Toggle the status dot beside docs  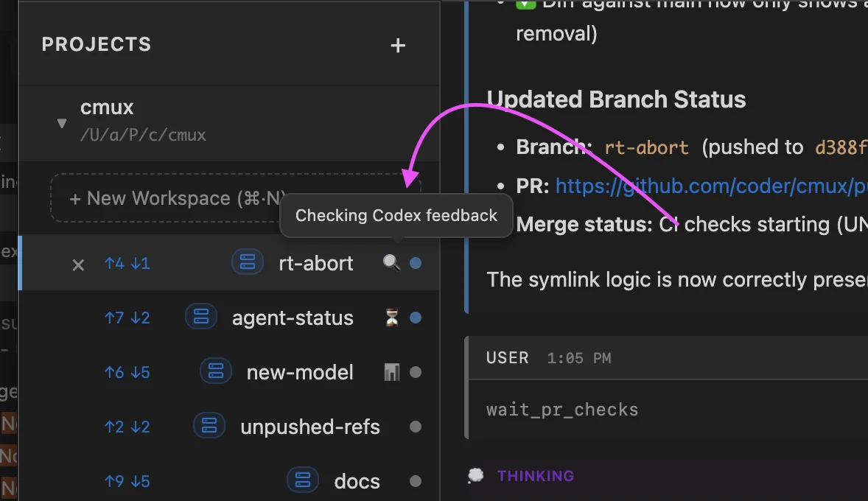coord(415,480)
